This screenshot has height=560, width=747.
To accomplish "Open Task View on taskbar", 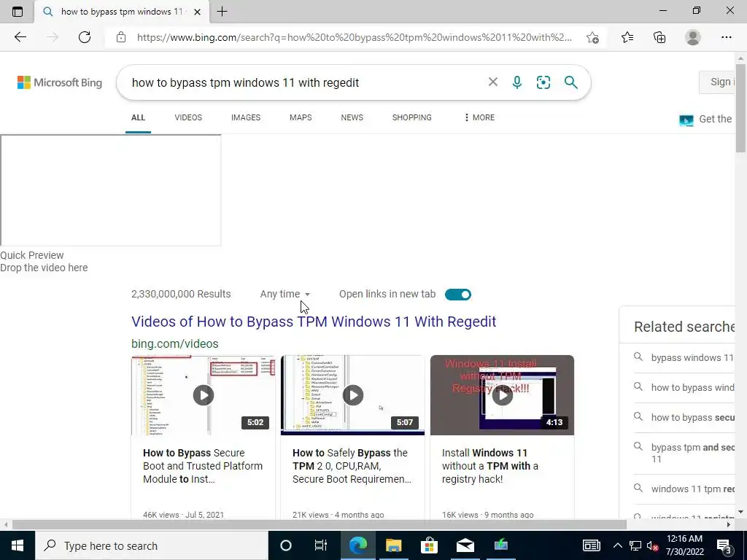I will point(321,545).
